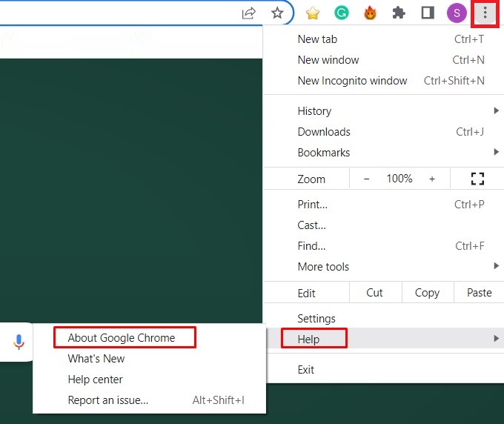Select Find... menu entry
Viewport: 504px width, 424px height.
[384, 246]
